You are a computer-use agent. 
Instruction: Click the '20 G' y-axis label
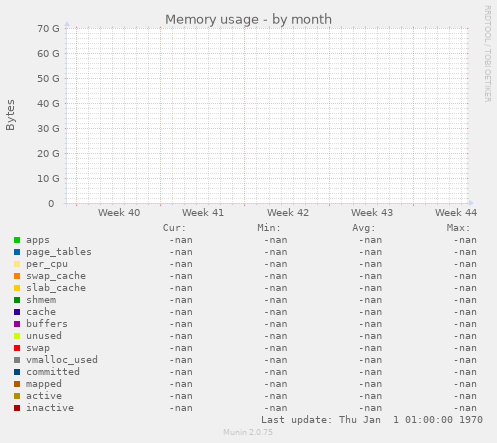(48, 154)
